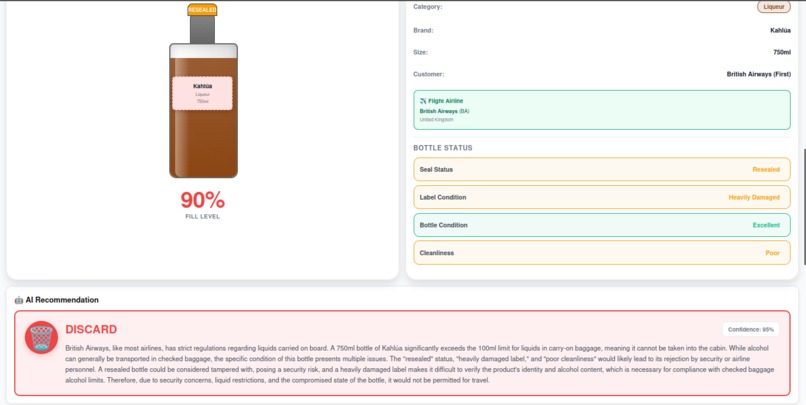Open the Label Condition row
The image size is (806, 405).
coord(602,197)
